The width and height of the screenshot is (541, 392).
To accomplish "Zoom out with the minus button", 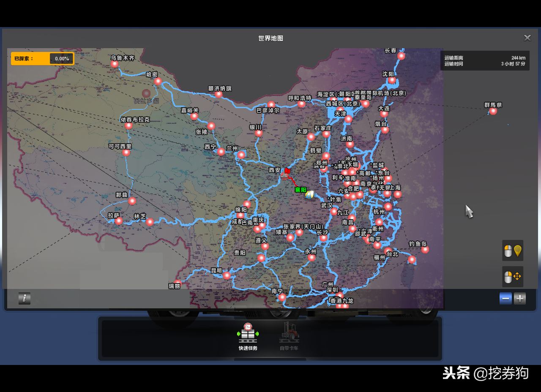I will (x=505, y=299).
